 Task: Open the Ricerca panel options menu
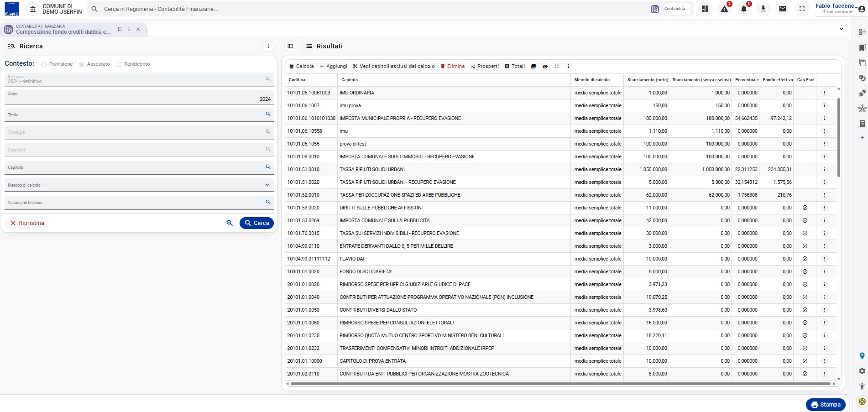268,46
